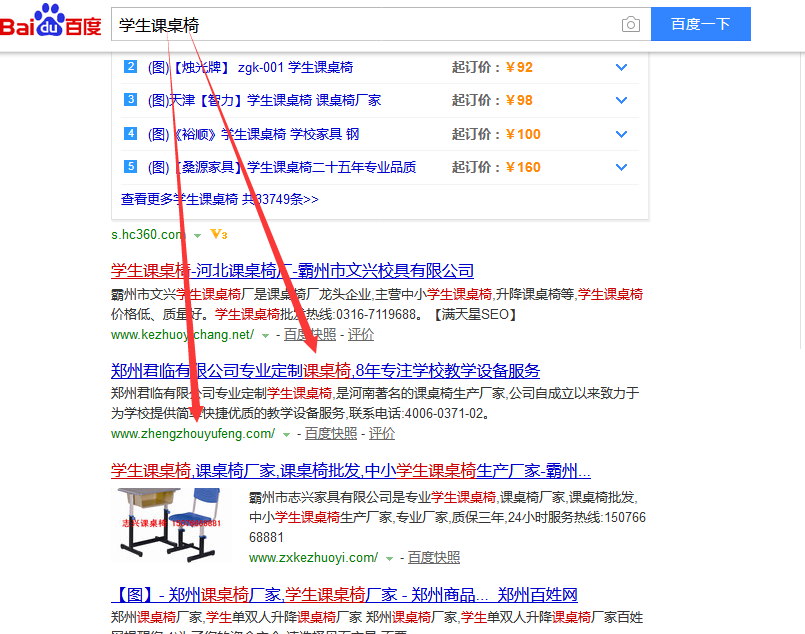Click the blue rank badge 4 for 裕顺 suggestion

pos(130,133)
